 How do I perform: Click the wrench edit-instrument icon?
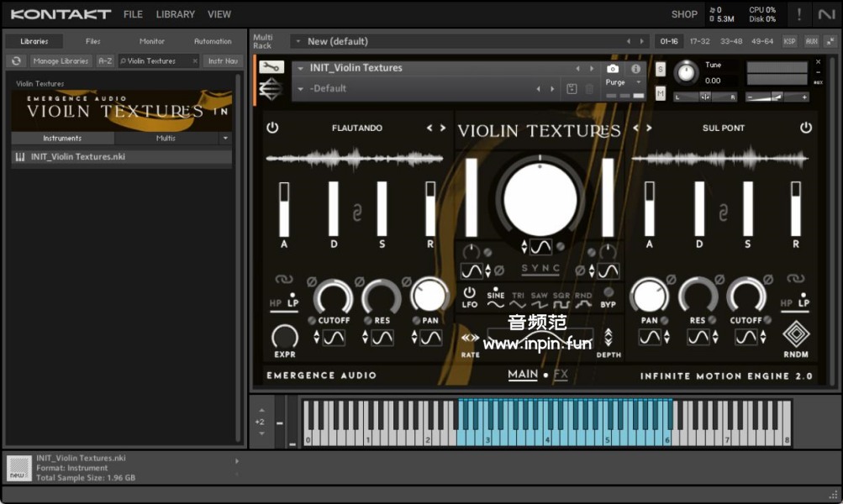(x=271, y=67)
